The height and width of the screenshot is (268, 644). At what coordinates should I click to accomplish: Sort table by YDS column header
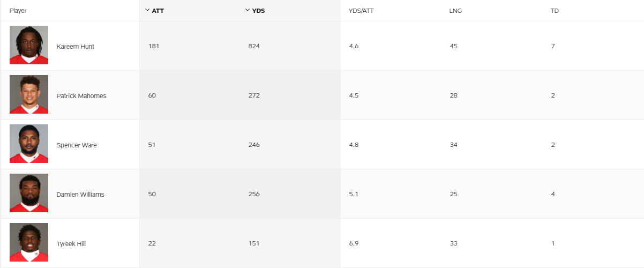(258, 11)
